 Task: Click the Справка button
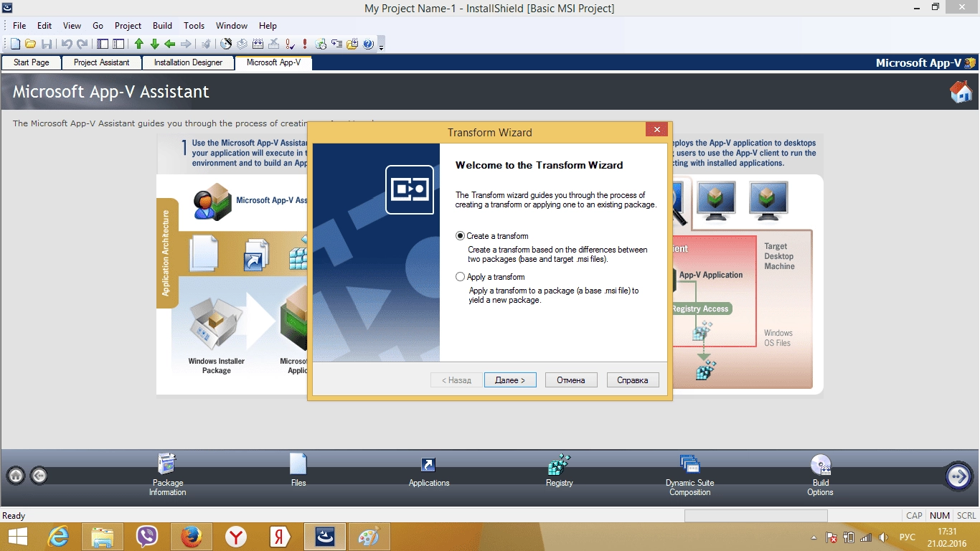click(633, 380)
